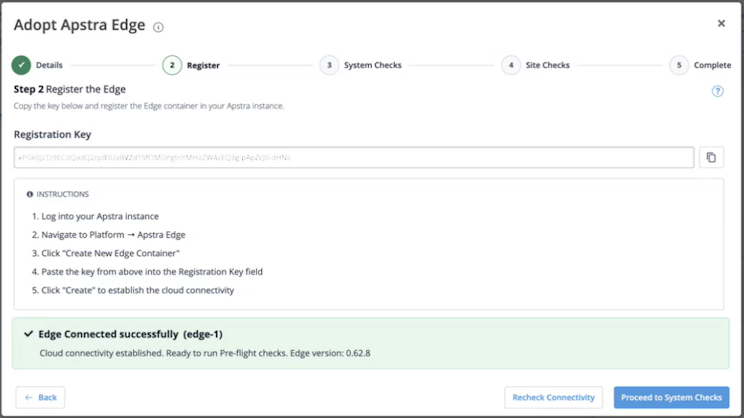The width and height of the screenshot is (744, 418).
Task: Click the Site Checks step label
Action: tap(548, 65)
